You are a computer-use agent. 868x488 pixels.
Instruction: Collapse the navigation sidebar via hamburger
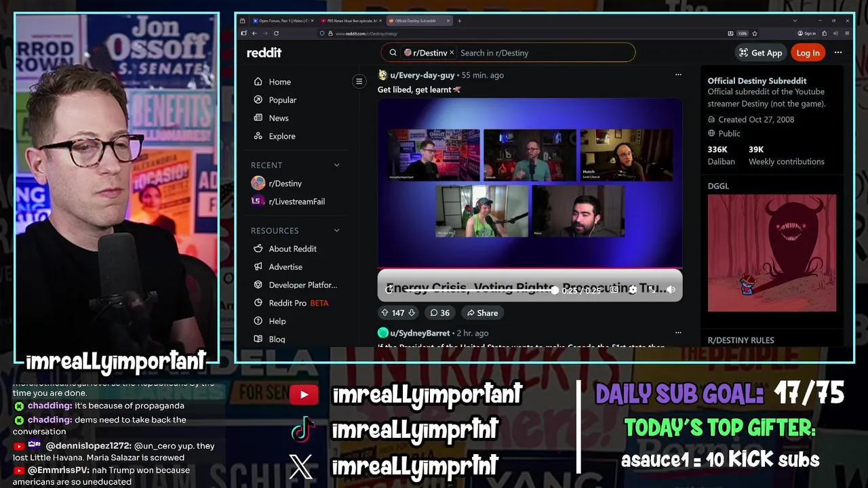359,81
